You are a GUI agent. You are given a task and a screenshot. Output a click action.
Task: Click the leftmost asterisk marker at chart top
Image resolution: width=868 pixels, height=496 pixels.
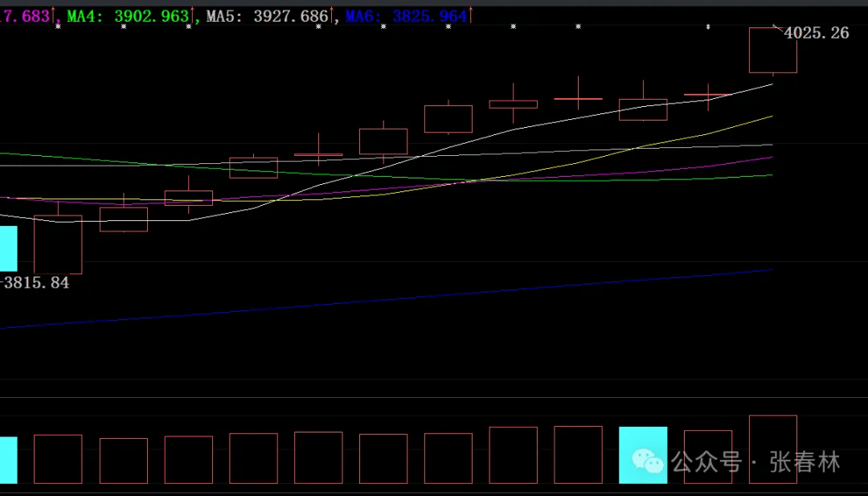(x=58, y=27)
